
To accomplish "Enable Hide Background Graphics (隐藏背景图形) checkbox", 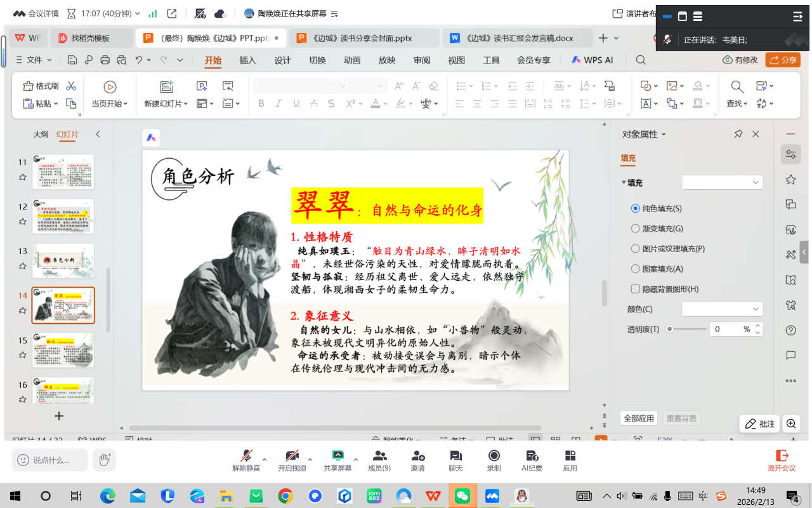I will (x=636, y=289).
